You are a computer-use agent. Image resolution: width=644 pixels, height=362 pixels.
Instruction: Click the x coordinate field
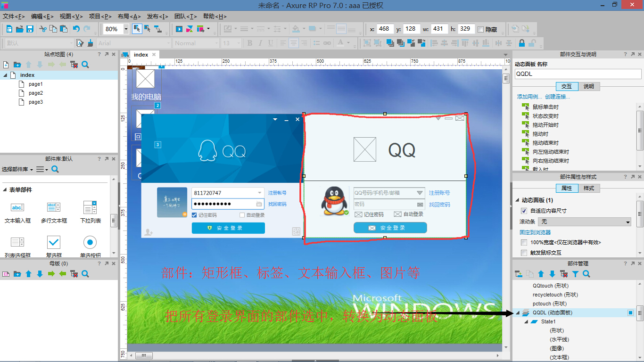tap(385, 29)
